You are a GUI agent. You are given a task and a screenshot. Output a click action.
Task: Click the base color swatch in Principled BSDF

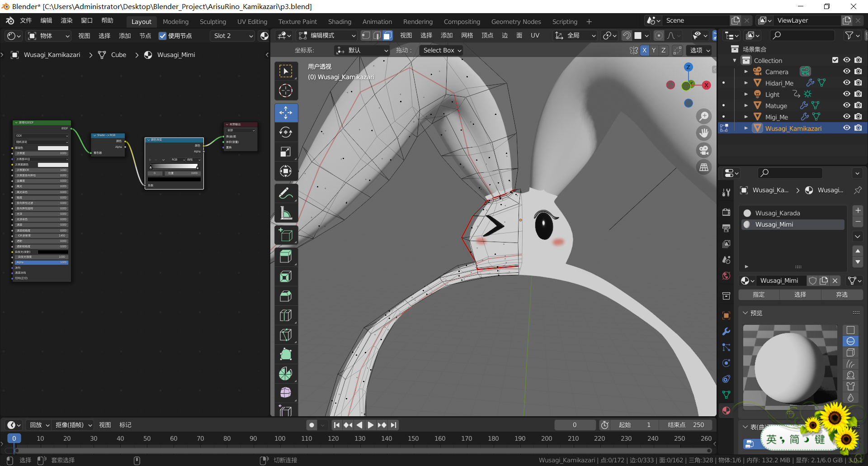tap(53, 148)
